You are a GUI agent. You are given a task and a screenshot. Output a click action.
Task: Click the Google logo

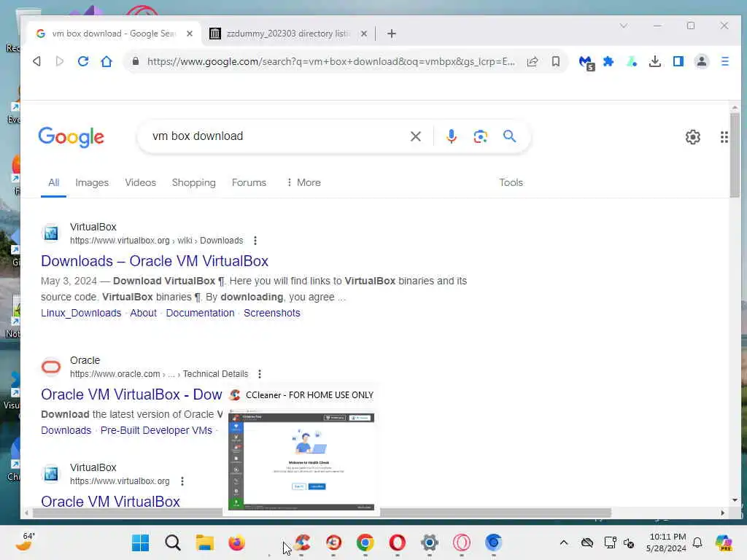tap(71, 137)
